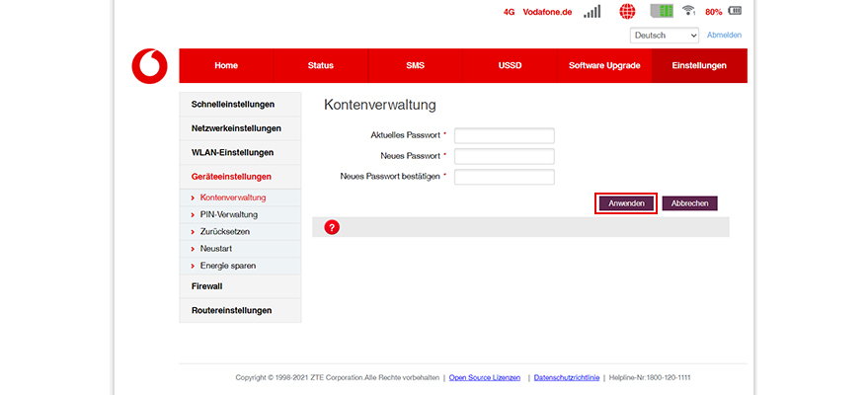
Task: Expand the Netzwerkeinstellungen section
Action: (236, 128)
